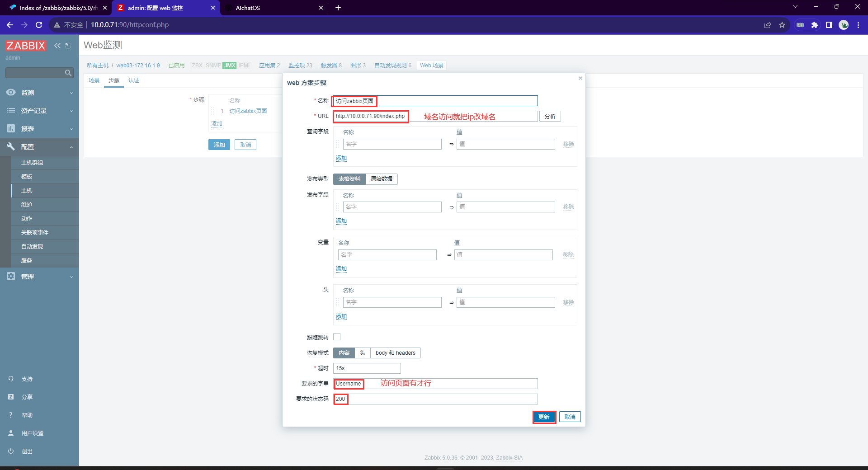
Task: Open the browser tab search dropdown
Action: 795,7
